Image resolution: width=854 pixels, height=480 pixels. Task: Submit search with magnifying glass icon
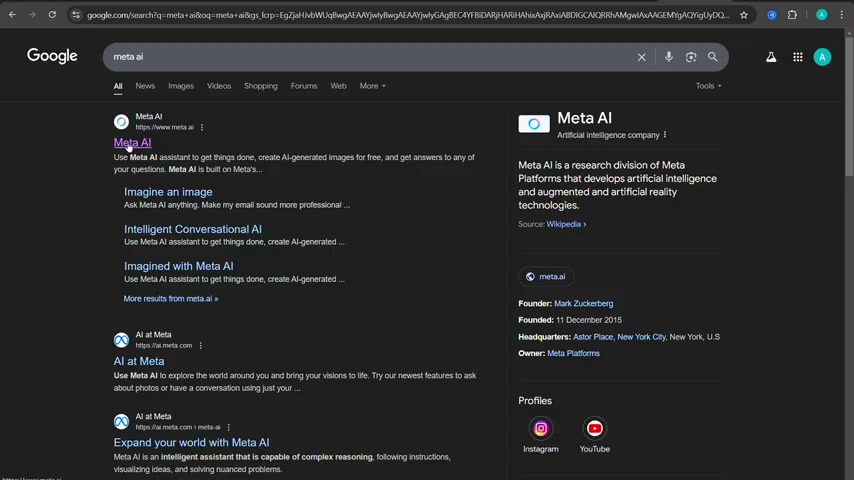[x=712, y=57]
